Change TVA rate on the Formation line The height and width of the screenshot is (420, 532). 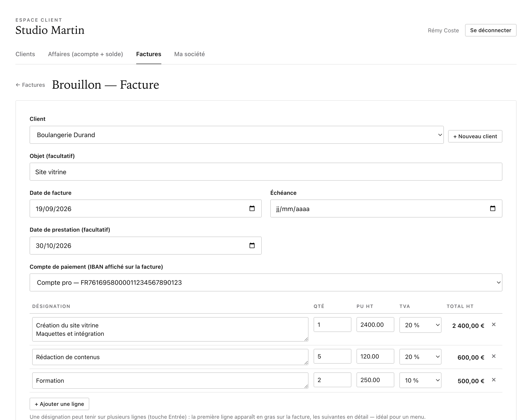click(x=420, y=380)
